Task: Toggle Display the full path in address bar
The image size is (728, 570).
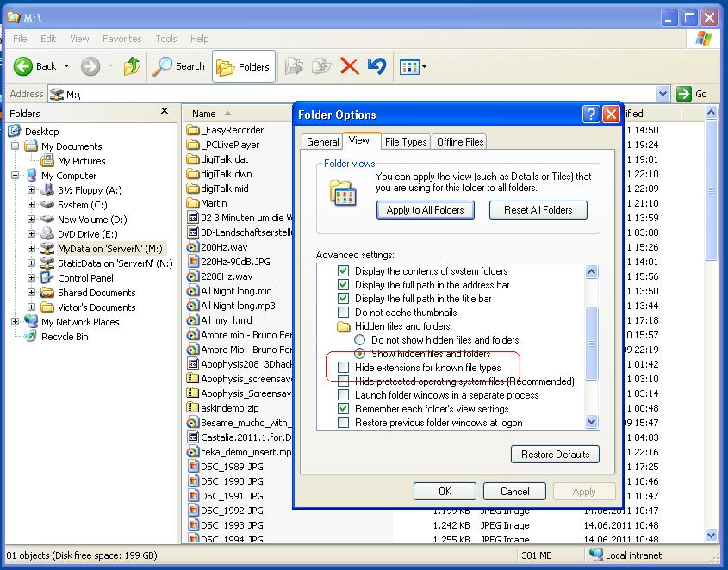Action: click(x=343, y=284)
